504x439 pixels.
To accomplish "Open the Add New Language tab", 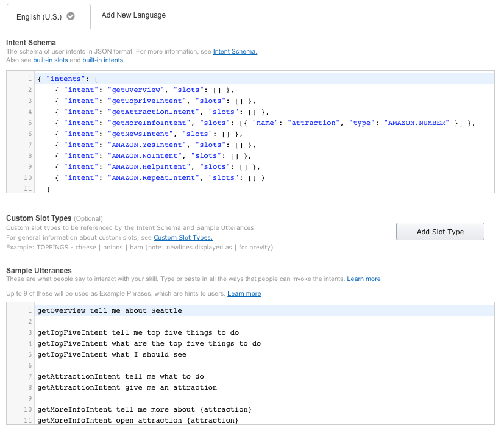I will pyautogui.click(x=133, y=15).
